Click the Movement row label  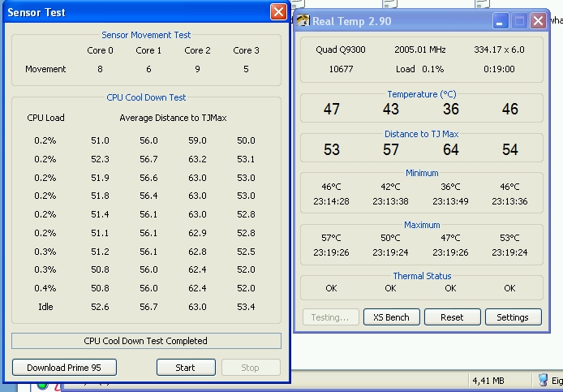tap(45, 69)
